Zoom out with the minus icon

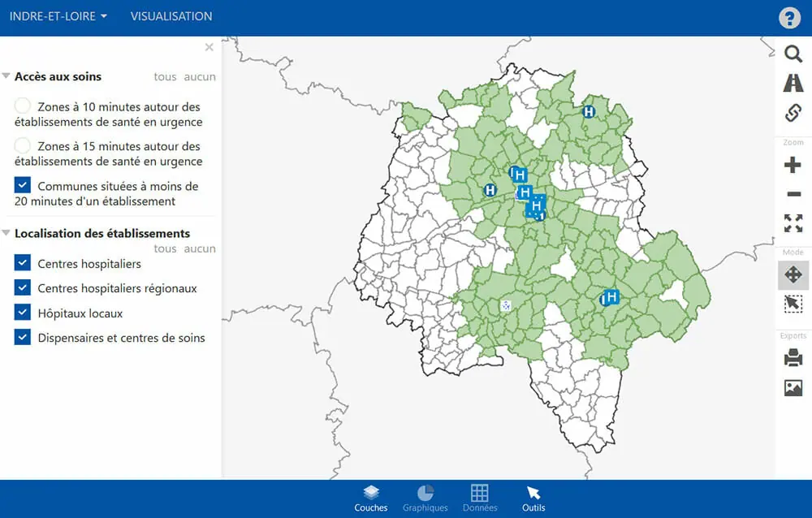point(793,194)
